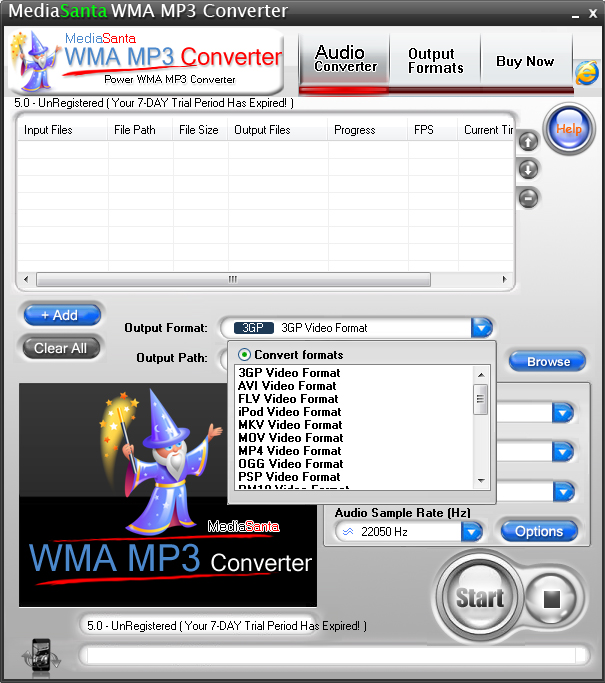This screenshot has height=683, width=605.
Task: Click the format list vertical scrollbar thumb
Action: [480, 399]
